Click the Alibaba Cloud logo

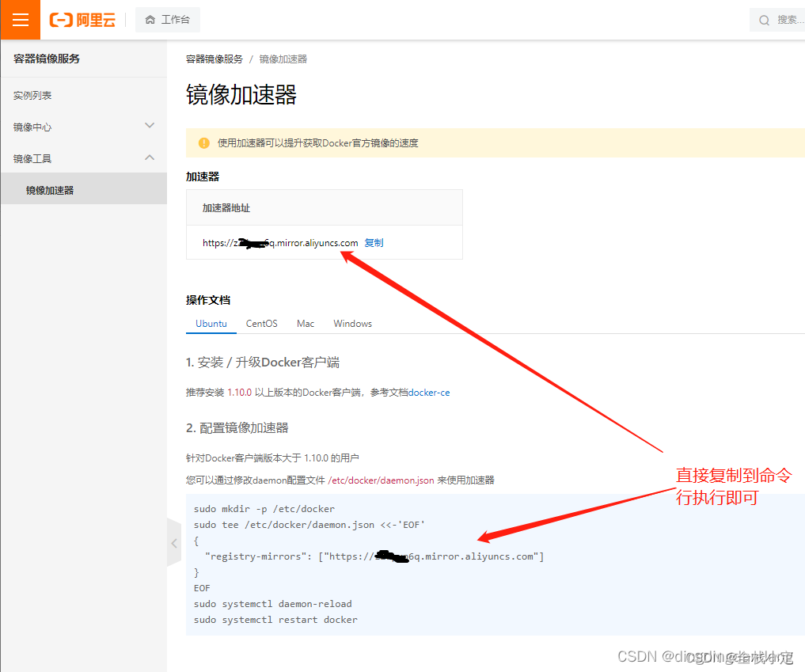82,20
